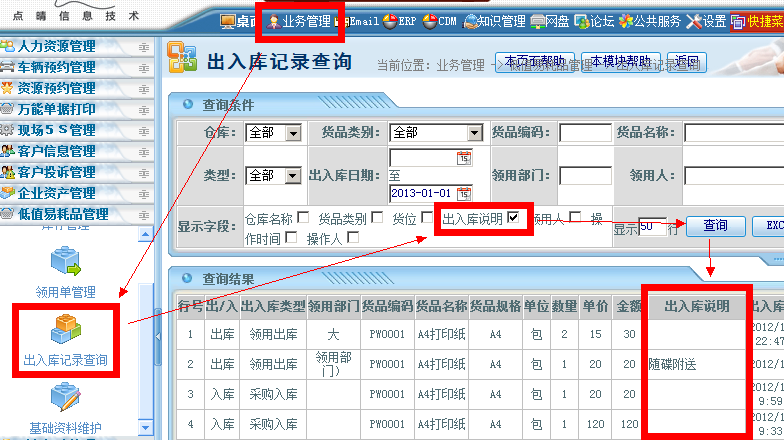Open 设置 settings in top toolbar
This screenshot has width=784, height=440.
tap(706, 21)
